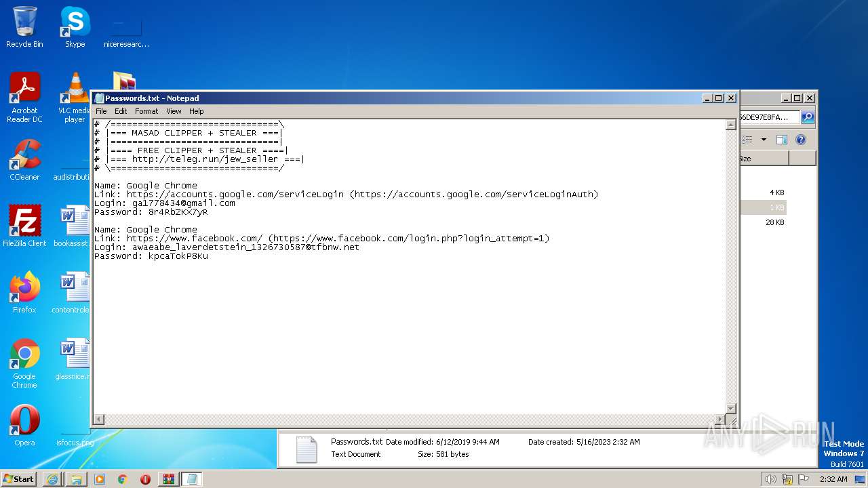Image resolution: width=868 pixels, height=488 pixels.
Task: Open the glassnice Word document icon
Action: tap(75, 359)
